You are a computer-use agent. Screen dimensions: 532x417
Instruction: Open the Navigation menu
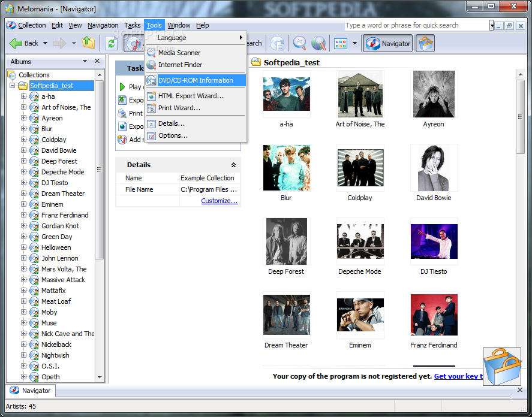103,25
